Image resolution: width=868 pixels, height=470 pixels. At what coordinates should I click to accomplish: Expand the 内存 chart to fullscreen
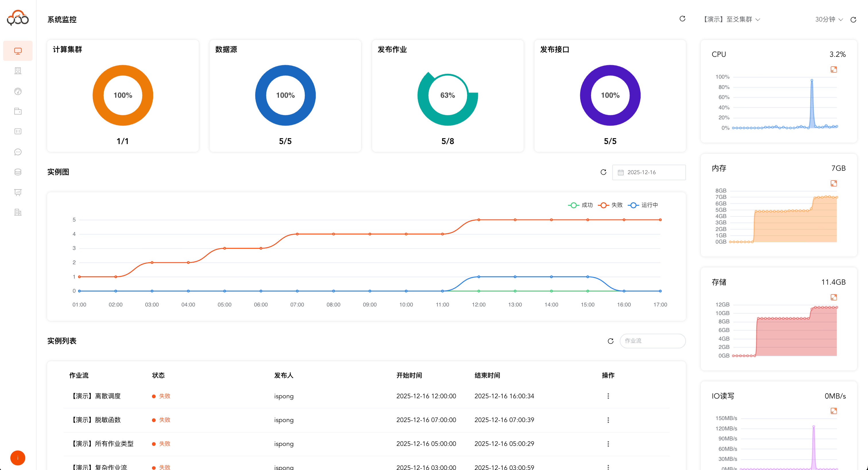pyautogui.click(x=834, y=183)
